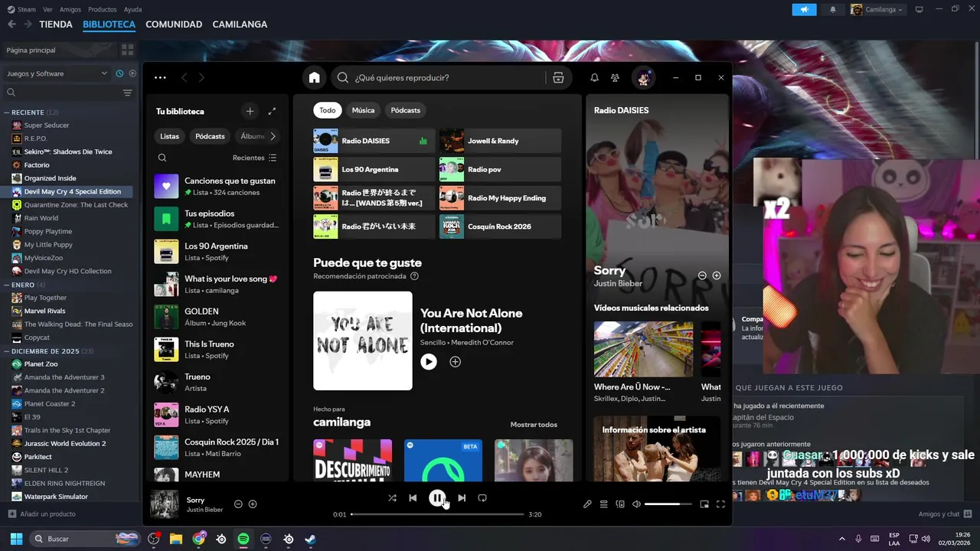Play You Are Not Alone single
The width and height of the screenshot is (980, 551).
point(429,362)
